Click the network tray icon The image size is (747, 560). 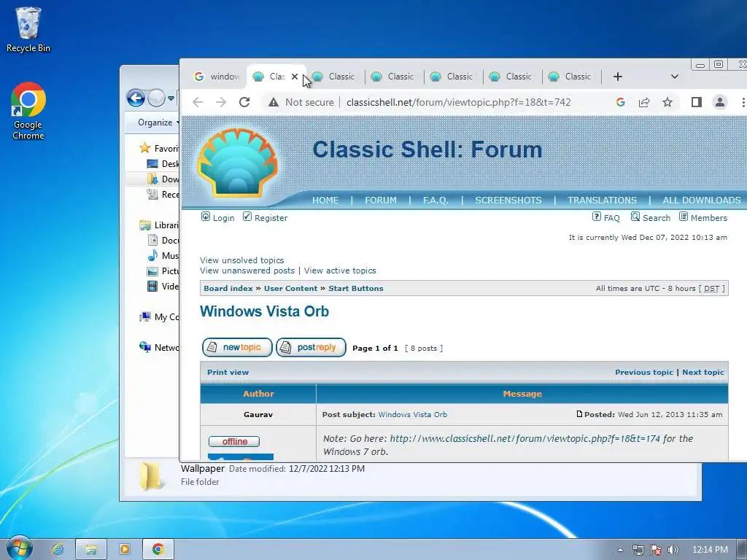[638, 550]
